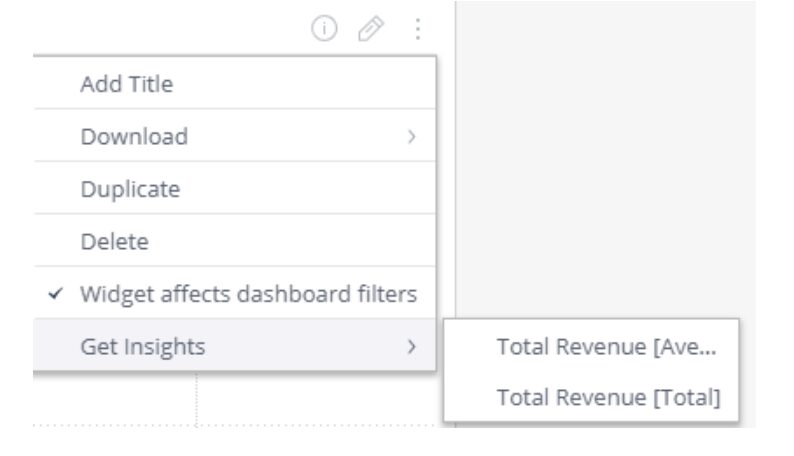Expand the Download submenu arrow
The image size is (794, 456).
[x=412, y=136]
